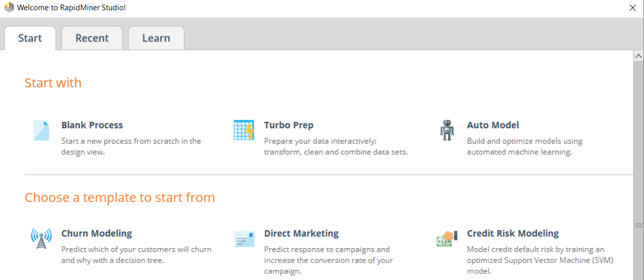Pick the Direct Marketing envelope icon
Image resolution: width=644 pixels, height=280 pixels.
pos(244,238)
